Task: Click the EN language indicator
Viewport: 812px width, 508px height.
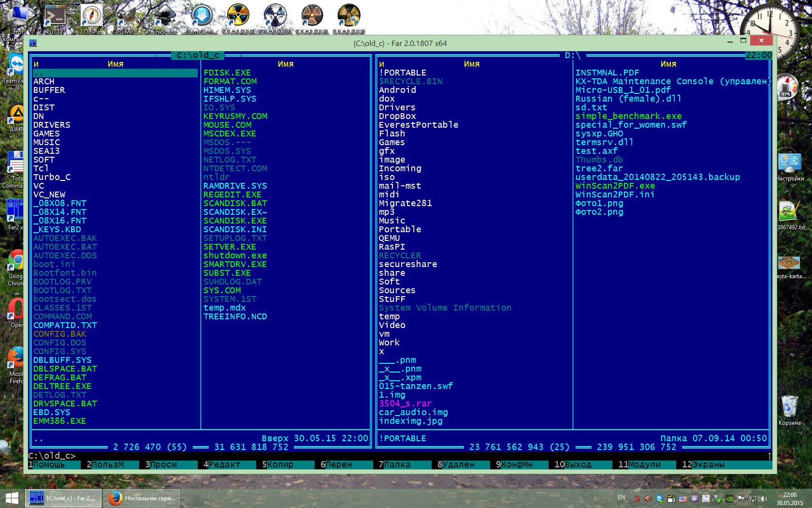Action: [622, 497]
